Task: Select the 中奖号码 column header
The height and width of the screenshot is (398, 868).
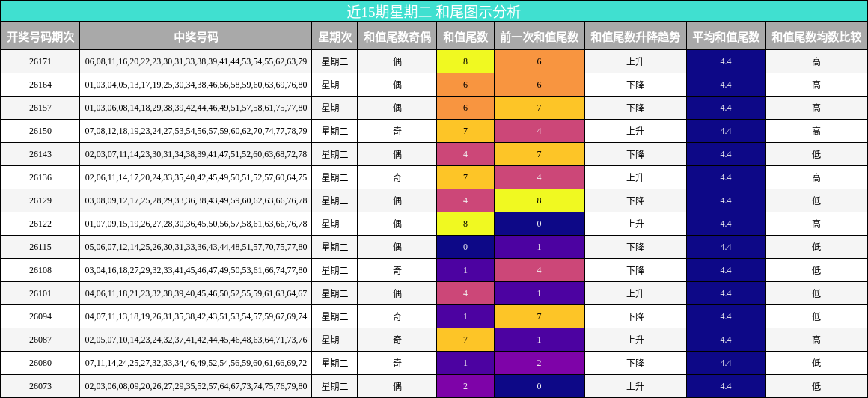Action: [x=196, y=37]
